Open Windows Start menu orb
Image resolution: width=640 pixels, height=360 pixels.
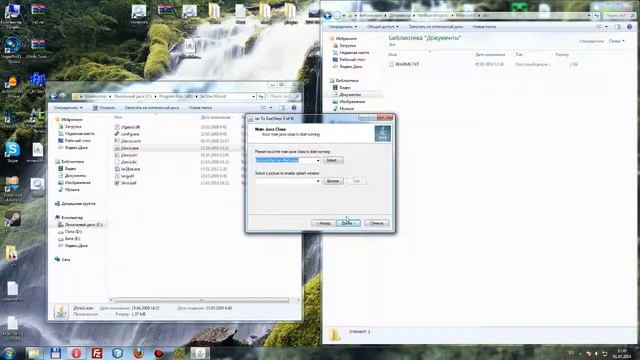point(9,353)
